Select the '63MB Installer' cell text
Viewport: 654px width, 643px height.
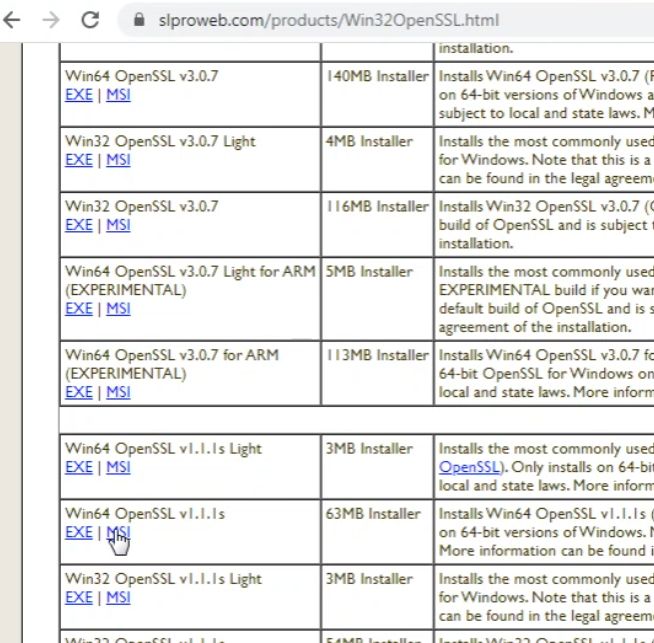point(373,513)
